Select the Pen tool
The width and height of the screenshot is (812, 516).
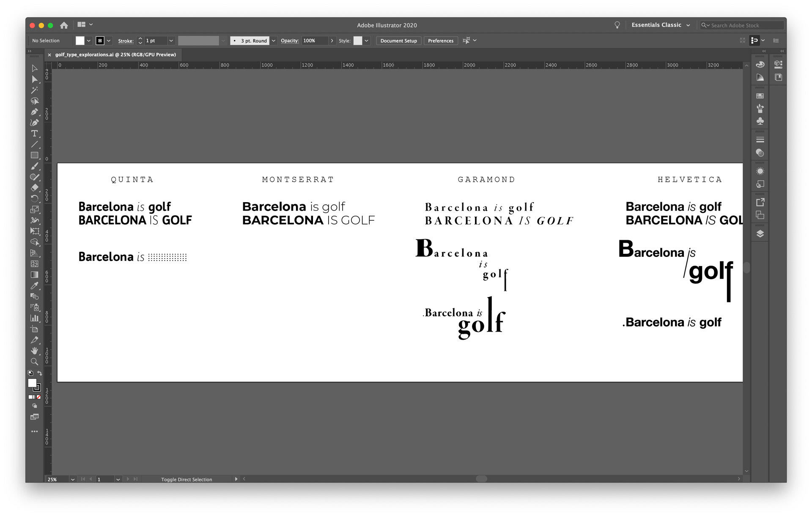point(34,112)
